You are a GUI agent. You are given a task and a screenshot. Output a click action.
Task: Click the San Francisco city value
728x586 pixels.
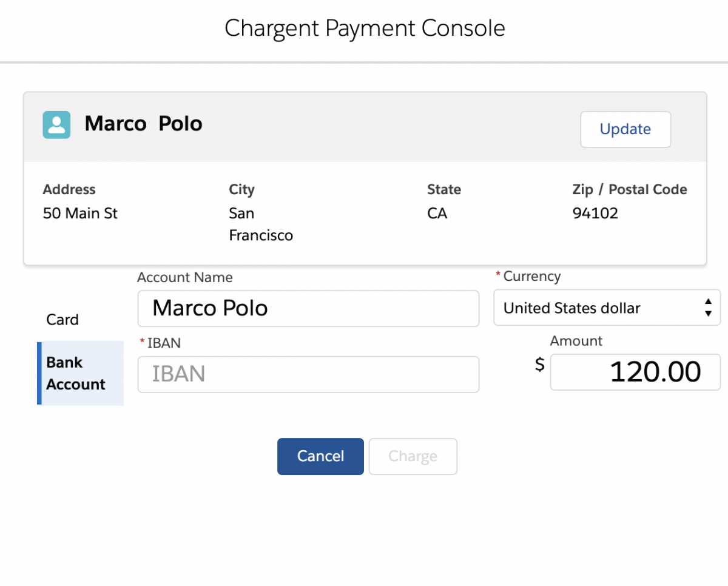[260, 224]
